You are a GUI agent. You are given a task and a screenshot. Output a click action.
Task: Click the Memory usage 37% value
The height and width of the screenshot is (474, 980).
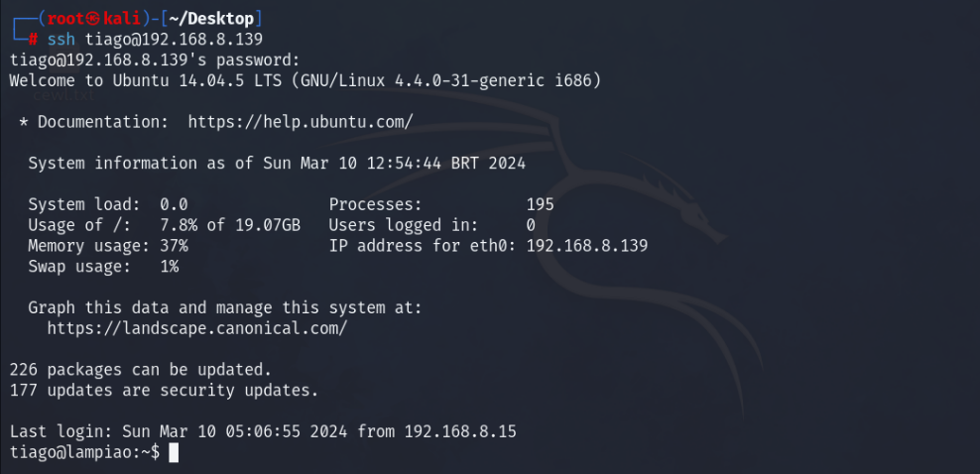(x=174, y=245)
